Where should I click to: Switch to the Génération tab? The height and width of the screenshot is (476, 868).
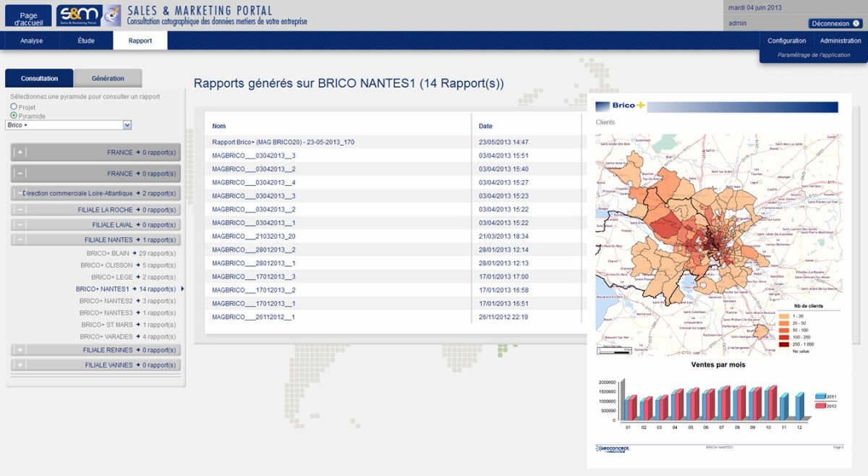coord(108,78)
